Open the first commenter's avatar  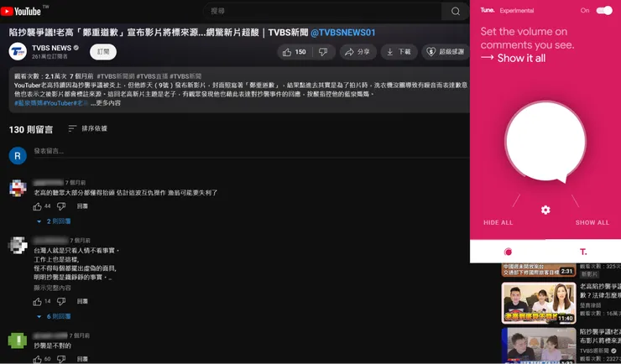tap(18, 189)
